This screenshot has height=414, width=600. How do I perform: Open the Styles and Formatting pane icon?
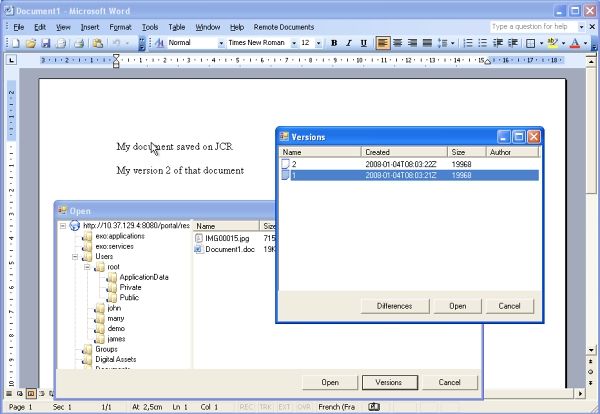click(x=159, y=43)
